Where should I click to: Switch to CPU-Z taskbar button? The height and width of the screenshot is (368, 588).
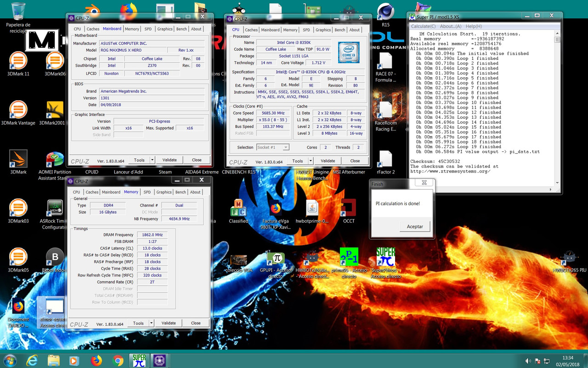point(160,360)
